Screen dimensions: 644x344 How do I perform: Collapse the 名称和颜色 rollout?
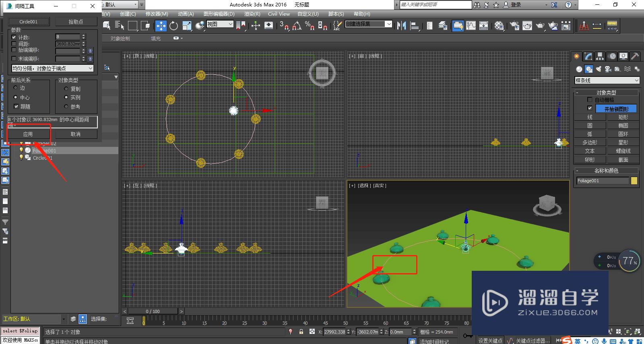607,171
